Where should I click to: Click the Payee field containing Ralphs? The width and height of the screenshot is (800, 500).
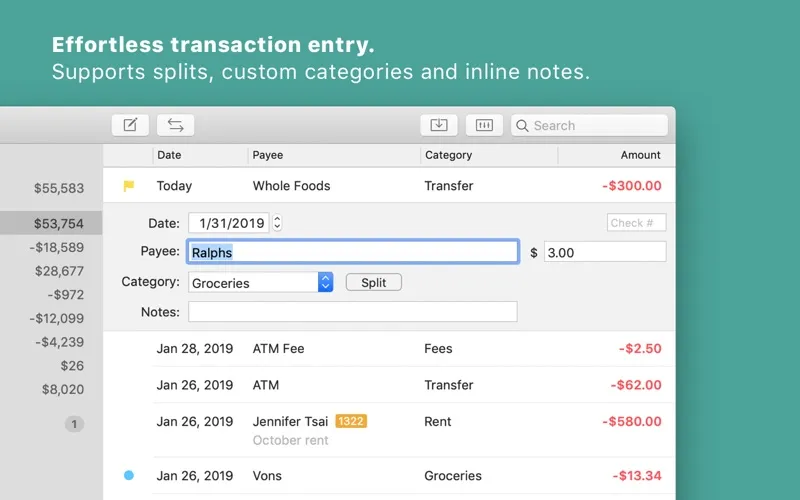(352, 253)
